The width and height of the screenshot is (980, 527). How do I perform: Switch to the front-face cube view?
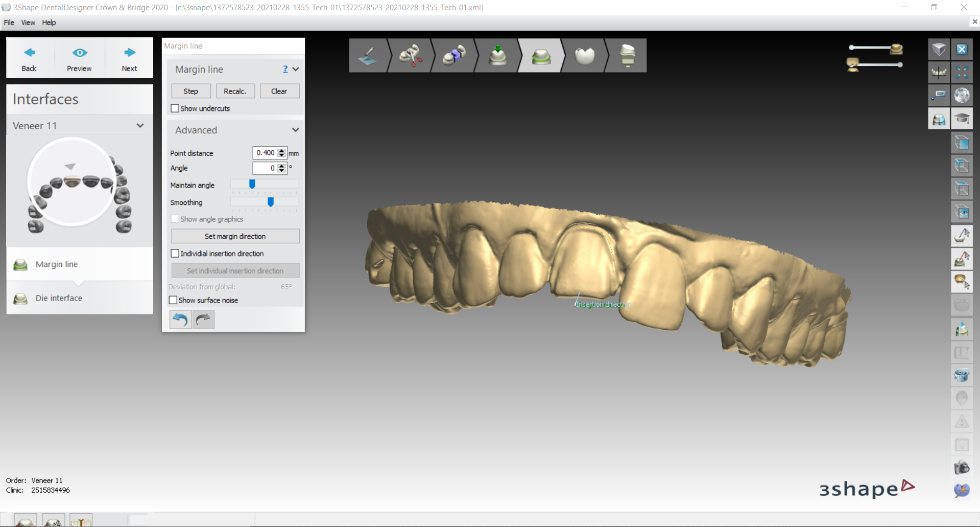[x=962, y=143]
